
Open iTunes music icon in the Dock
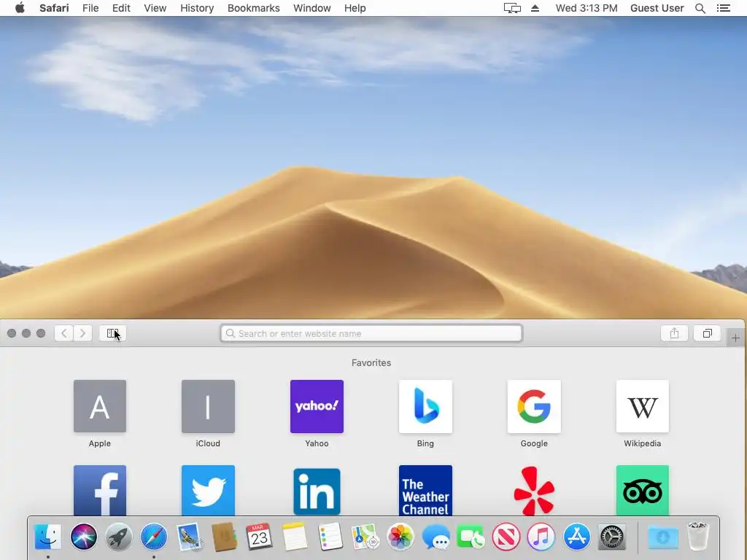click(x=541, y=537)
